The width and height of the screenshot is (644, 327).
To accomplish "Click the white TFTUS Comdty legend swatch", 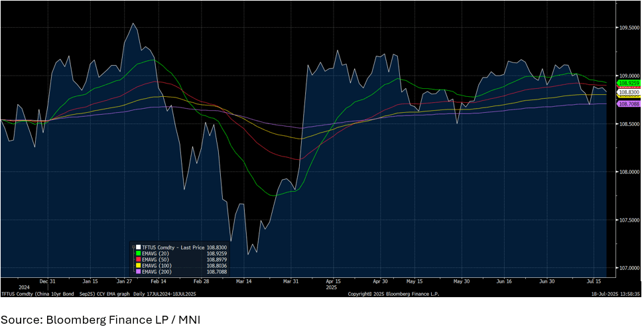I will pos(138,246).
